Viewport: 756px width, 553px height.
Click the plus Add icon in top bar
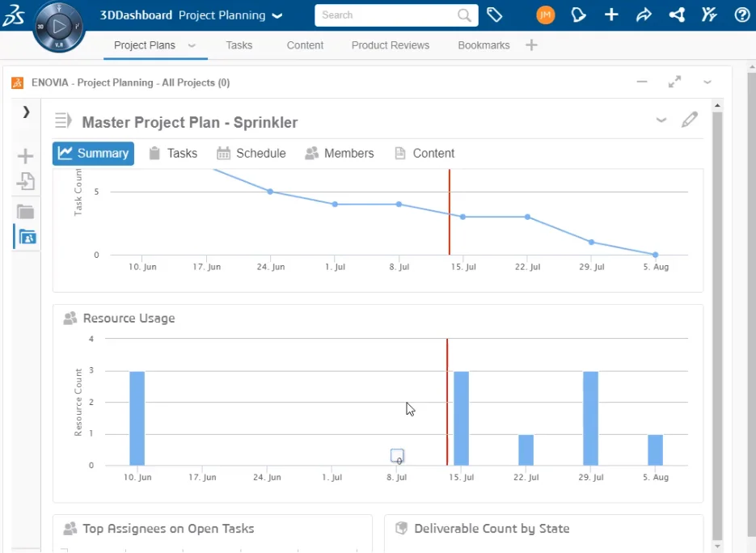[611, 15]
